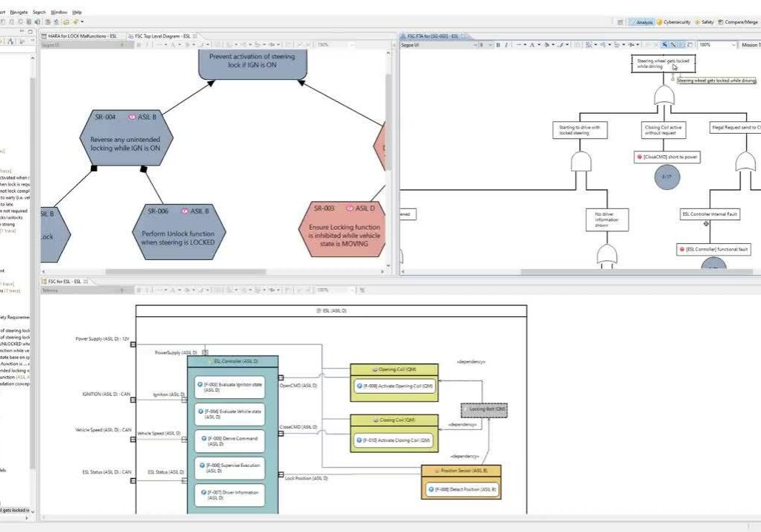Click the Bold button in the FTA toolbar
The height and width of the screenshot is (532, 761).
(498, 45)
